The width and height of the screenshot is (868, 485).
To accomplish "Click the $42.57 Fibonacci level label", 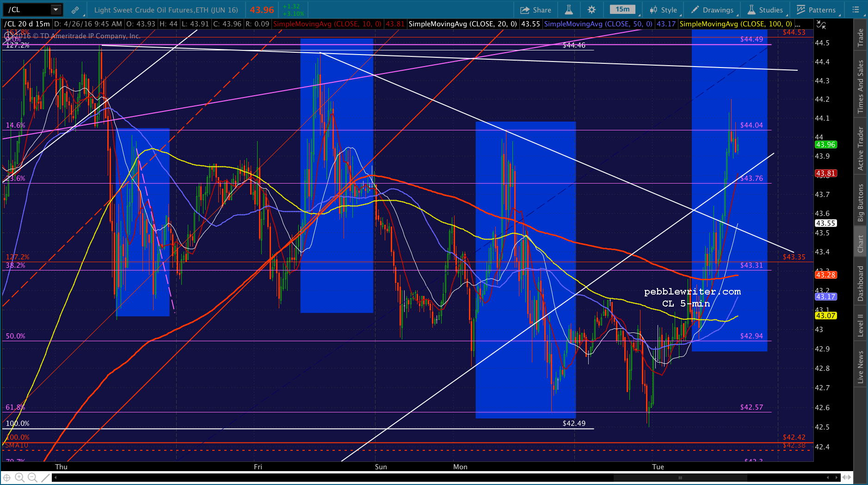I will [x=751, y=407].
